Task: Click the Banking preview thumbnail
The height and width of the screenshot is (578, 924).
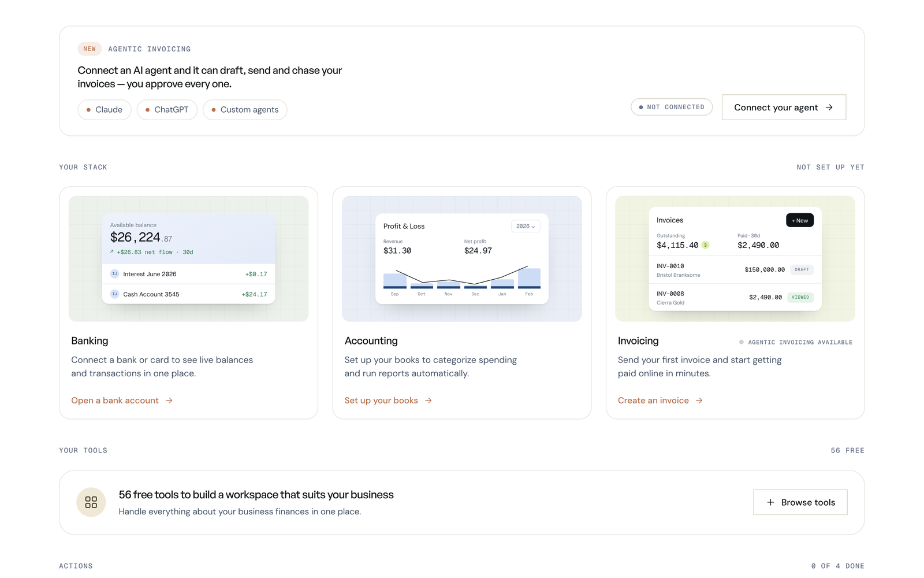Action: [x=189, y=259]
